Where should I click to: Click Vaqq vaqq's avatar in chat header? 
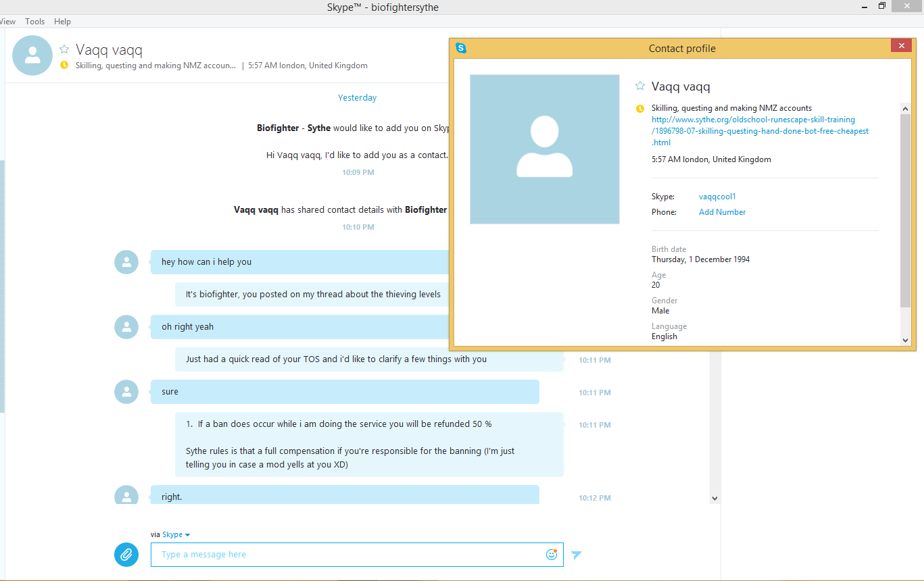click(x=32, y=55)
